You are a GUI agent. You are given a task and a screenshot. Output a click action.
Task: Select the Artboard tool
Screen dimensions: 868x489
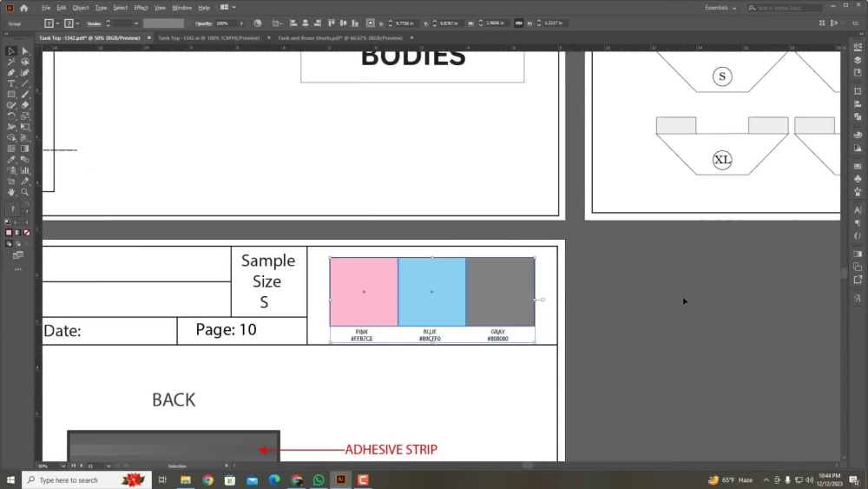point(11,181)
